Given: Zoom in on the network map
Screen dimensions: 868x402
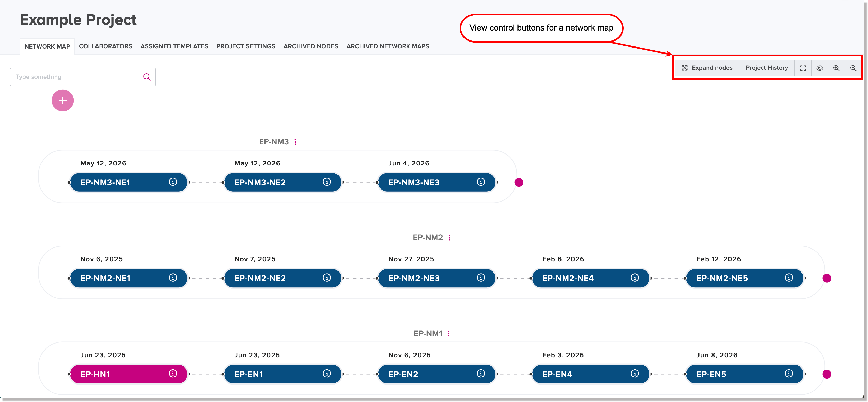Looking at the screenshot, I should [836, 68].
